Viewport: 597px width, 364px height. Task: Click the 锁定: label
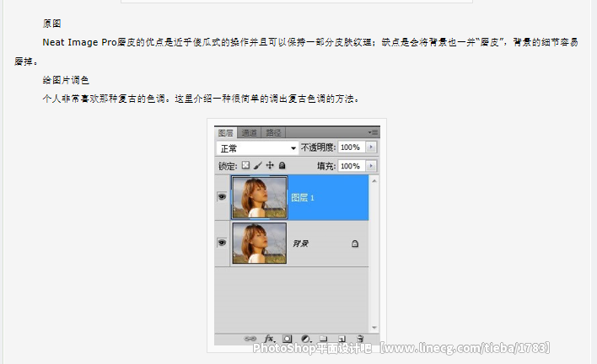click(228, 166)
